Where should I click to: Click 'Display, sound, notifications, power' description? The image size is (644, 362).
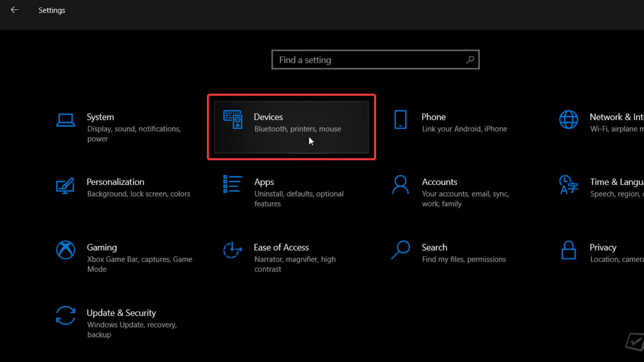click(134, 134)
